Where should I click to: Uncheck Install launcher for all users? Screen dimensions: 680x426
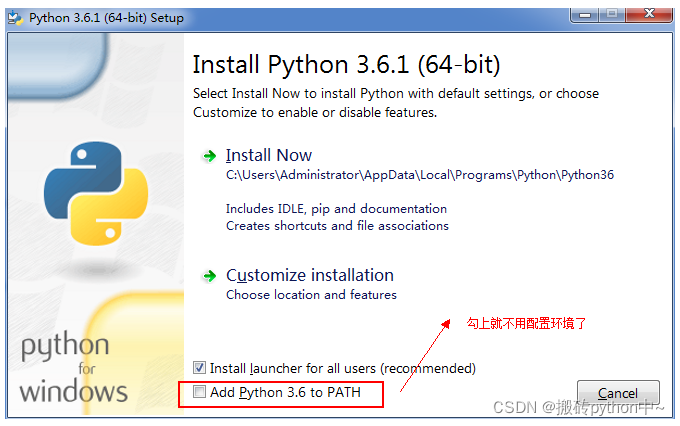(199, 368)
